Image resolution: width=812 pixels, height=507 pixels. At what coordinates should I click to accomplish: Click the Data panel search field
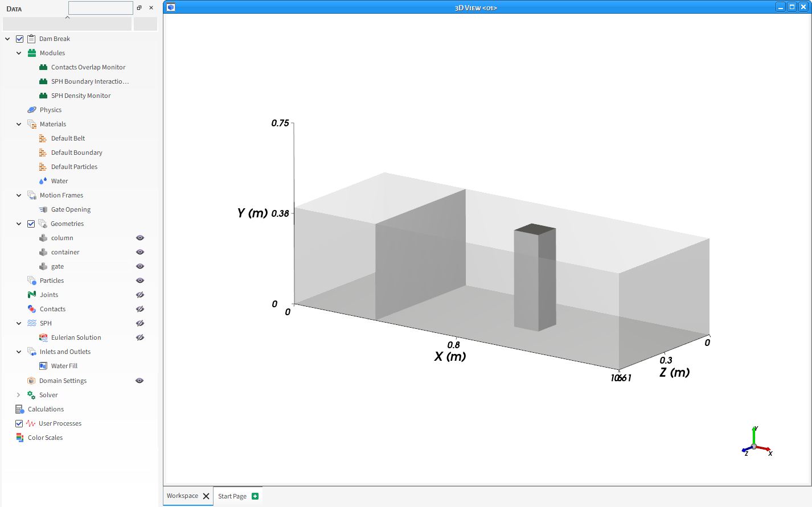pos(101,8)
